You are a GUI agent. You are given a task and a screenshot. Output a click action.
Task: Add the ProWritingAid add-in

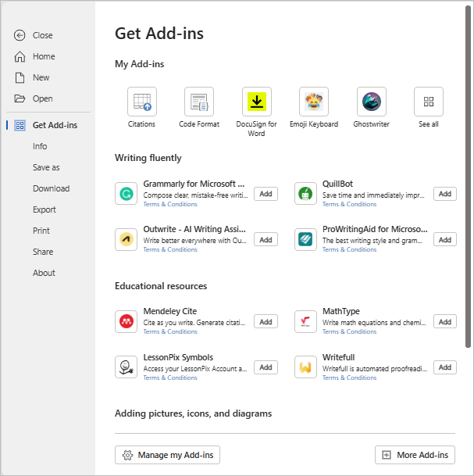445,240
